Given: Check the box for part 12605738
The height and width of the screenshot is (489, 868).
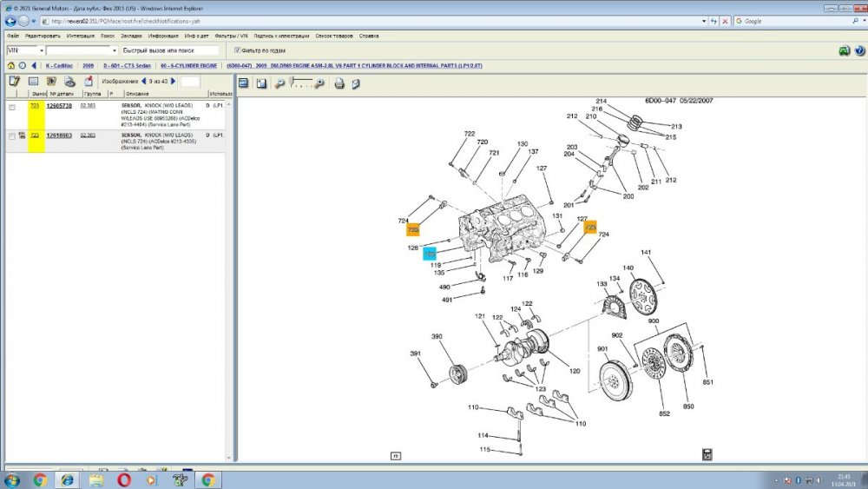Looking at the screenshot, I should click(x=12, y=107).
